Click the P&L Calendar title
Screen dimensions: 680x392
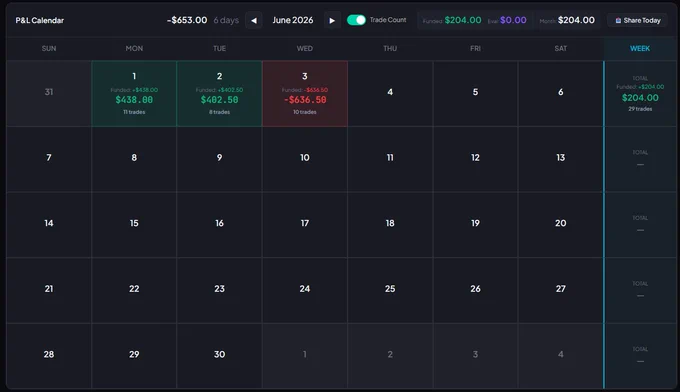click(39, 20)
